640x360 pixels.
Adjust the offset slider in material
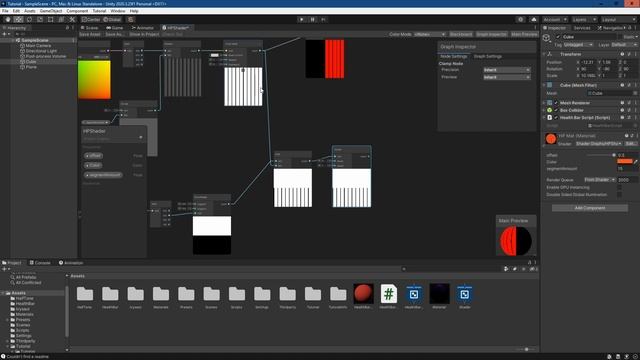tap(601, 155)
